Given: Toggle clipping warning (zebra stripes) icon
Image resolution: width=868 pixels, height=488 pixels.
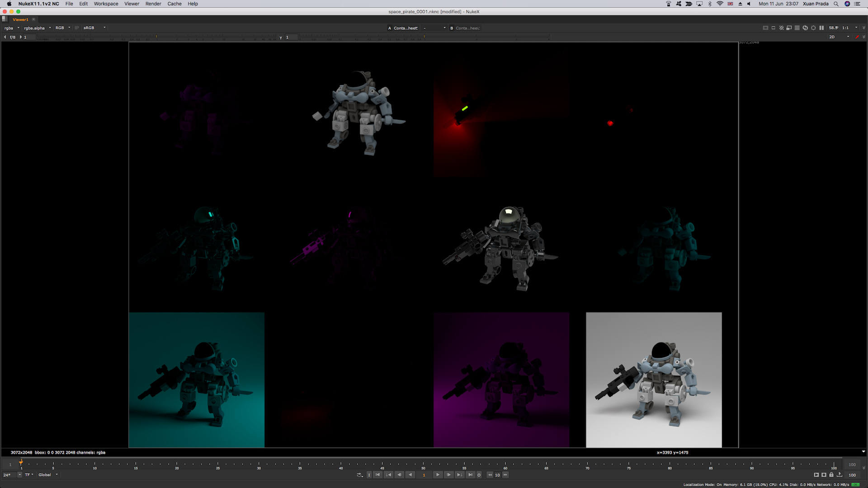Looking at the screenshot, I should (781, 28).
